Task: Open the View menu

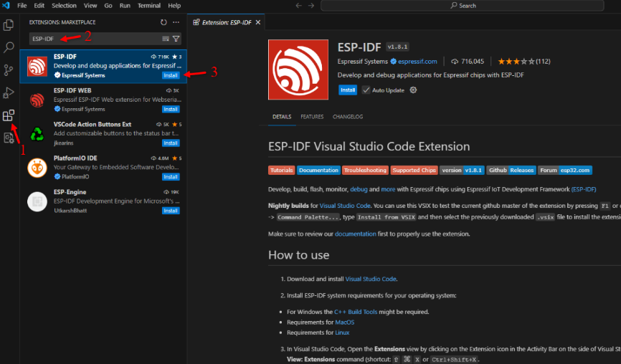Action: click(x=90, y=6)
